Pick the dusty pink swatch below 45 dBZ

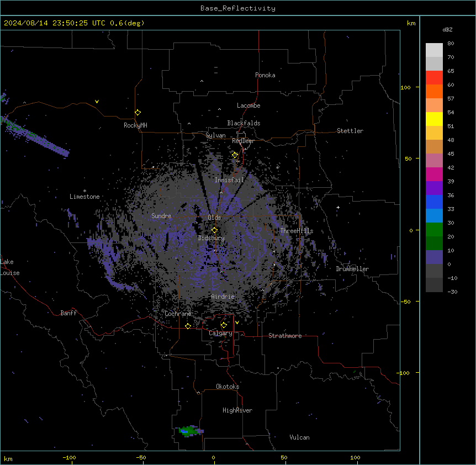434,161
